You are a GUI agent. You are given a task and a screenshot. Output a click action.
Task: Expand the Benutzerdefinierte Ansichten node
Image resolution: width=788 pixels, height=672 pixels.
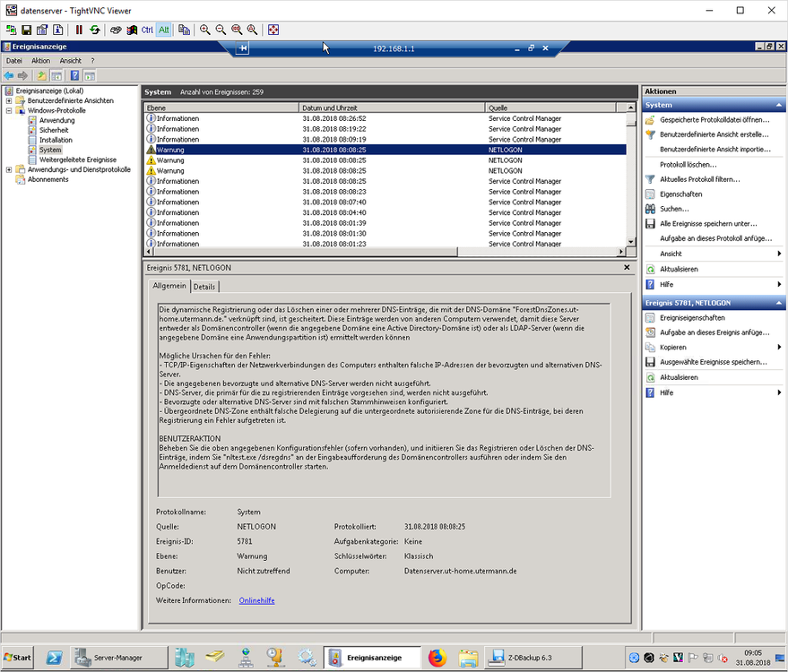(9, 100)
